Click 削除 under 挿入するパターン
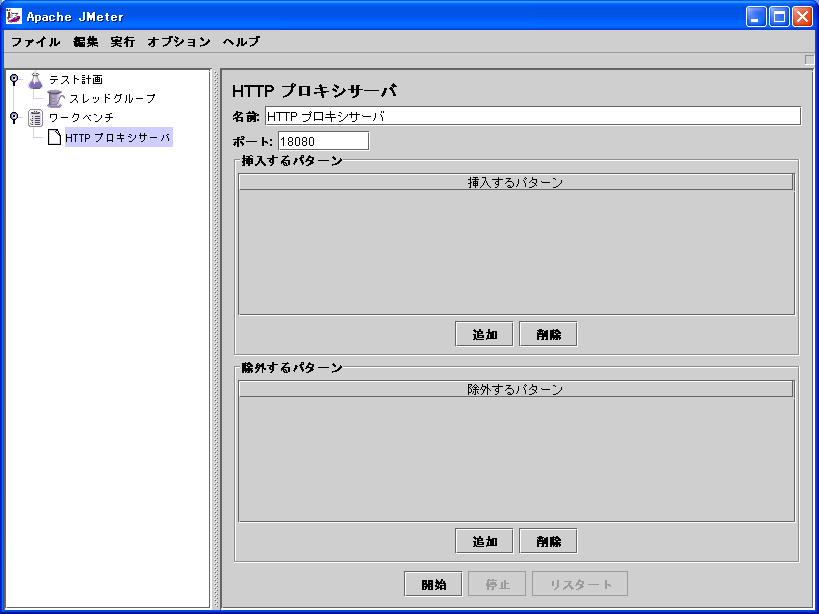This screenshot has width=819, height=614. click(x=548, y=334)
